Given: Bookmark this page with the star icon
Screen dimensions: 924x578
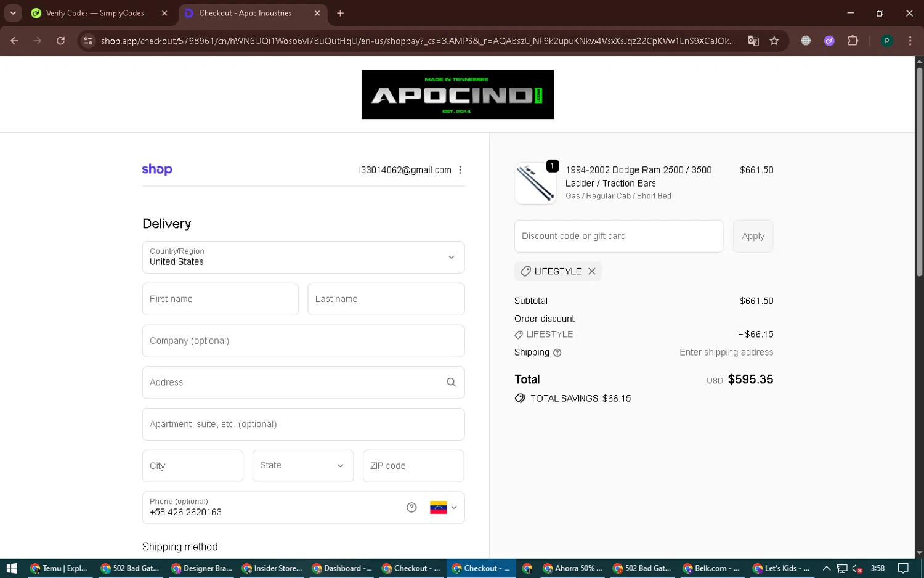Looking at the screenshot, I should point(774,41).
